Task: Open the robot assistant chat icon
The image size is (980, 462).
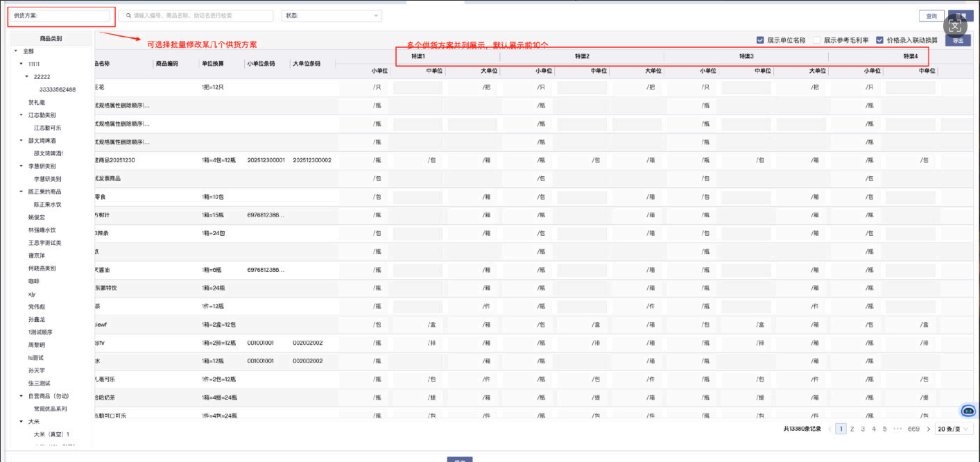Action: click(x=969, y=411)
